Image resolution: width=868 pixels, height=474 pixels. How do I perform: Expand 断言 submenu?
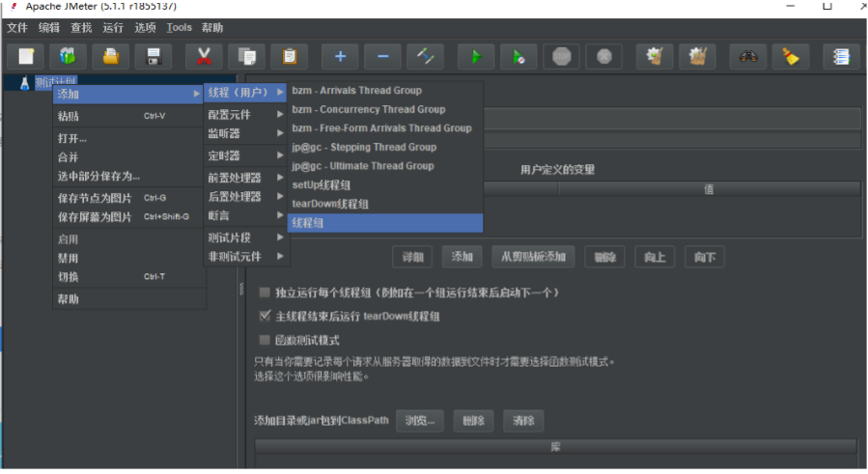[x=245, y=215]
